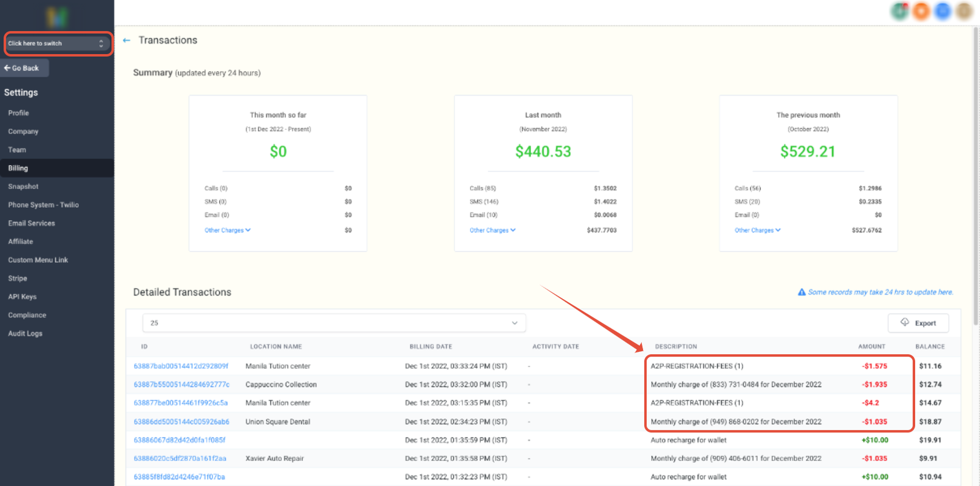Screen dimensions: 980x486
Task: Open transaction ID 63886dd5005144c005926ab6
Action: pos(181,422)
